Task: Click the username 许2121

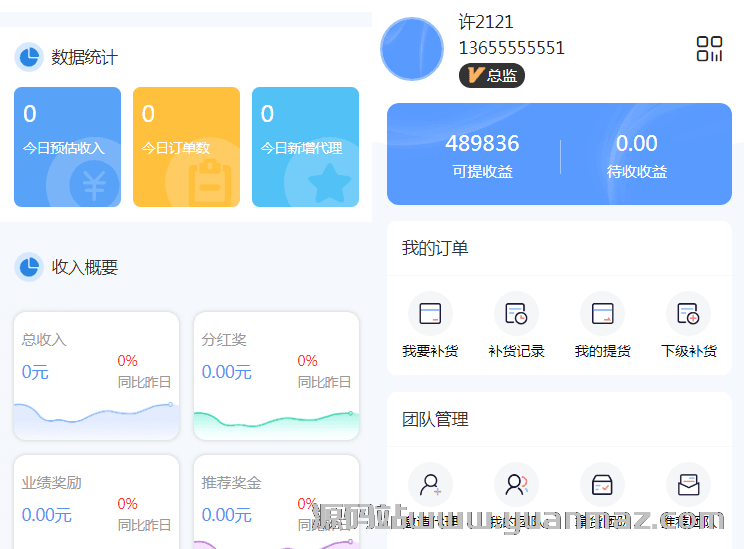Action: 486,22
